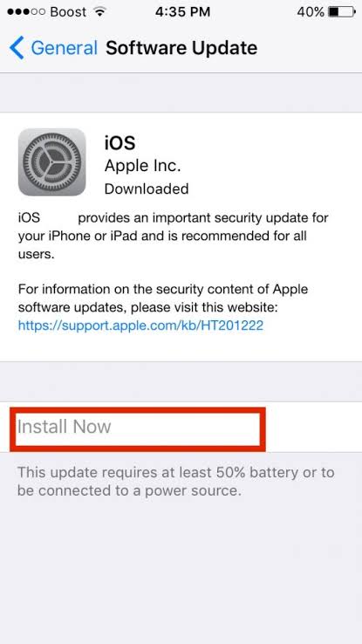This screenshot has height=644, width=362.
Task: Tap the security update description paragraph
Action: 174,236
